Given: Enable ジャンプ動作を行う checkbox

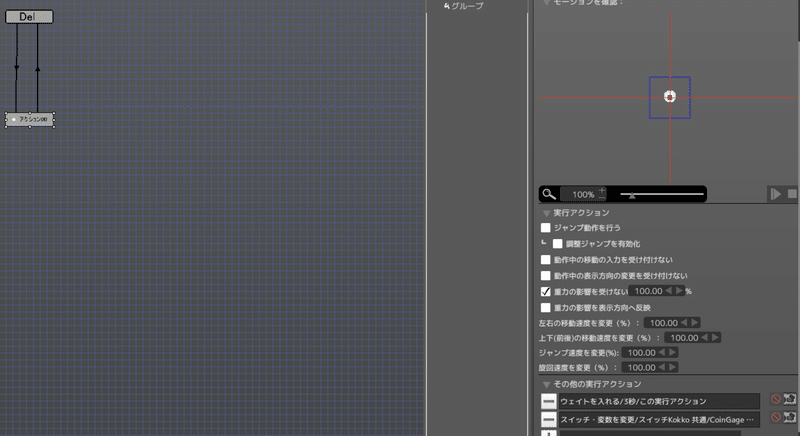Looking at the screenshot, I should tap(545, 228).
